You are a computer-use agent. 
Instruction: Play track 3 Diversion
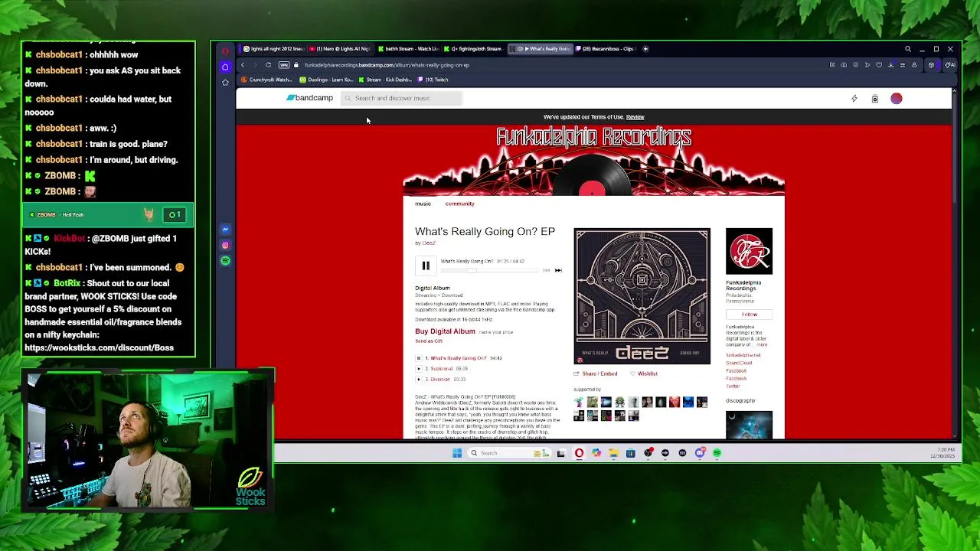coord(419,380)
